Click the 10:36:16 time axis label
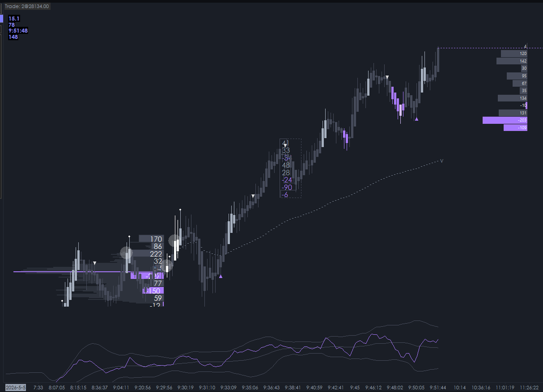The height and width of the screenshot is (392, 543). pyautogui.click(x=481, y=387)
